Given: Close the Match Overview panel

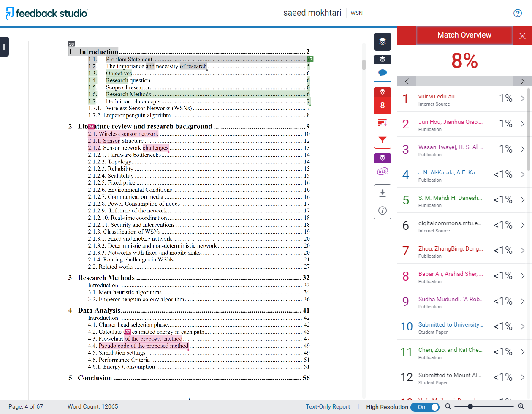Looking at the screenshot, I should click(x=522, y=36).
